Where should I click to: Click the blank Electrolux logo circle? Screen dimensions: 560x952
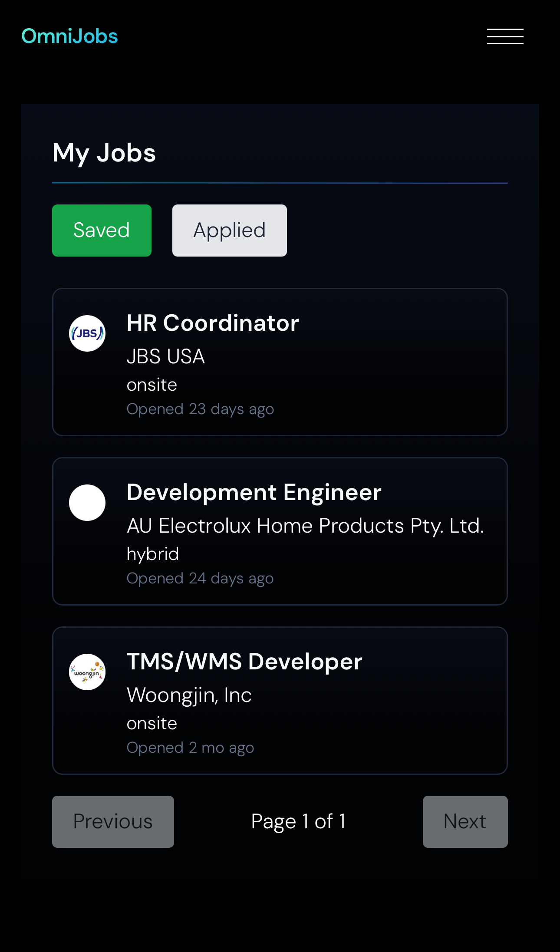87,503
